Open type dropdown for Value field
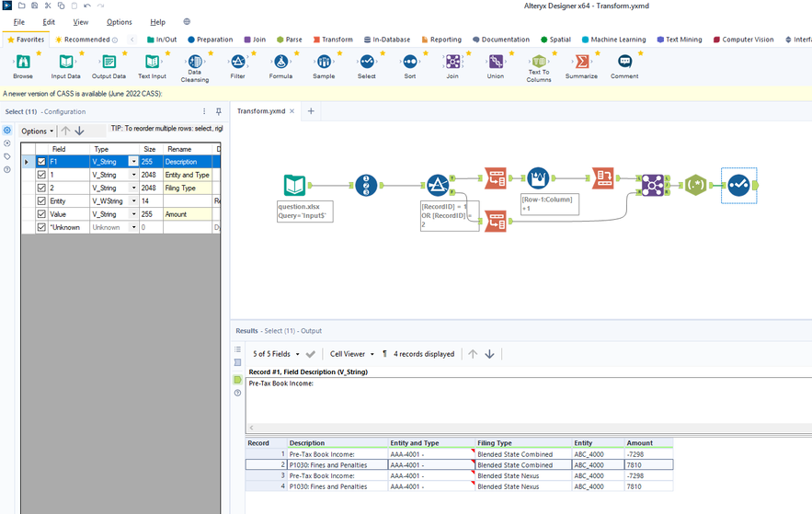 pyautogui.click(x=133, y=213)
